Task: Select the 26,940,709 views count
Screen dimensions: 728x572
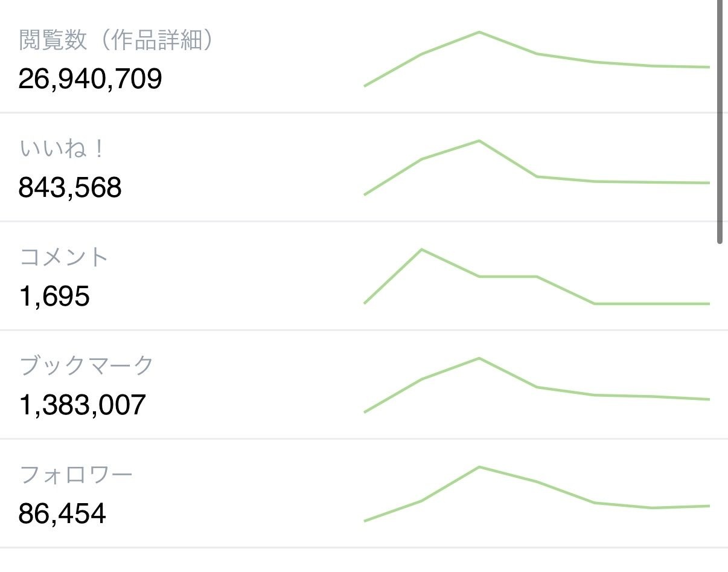Action: (x=91, y=79)
